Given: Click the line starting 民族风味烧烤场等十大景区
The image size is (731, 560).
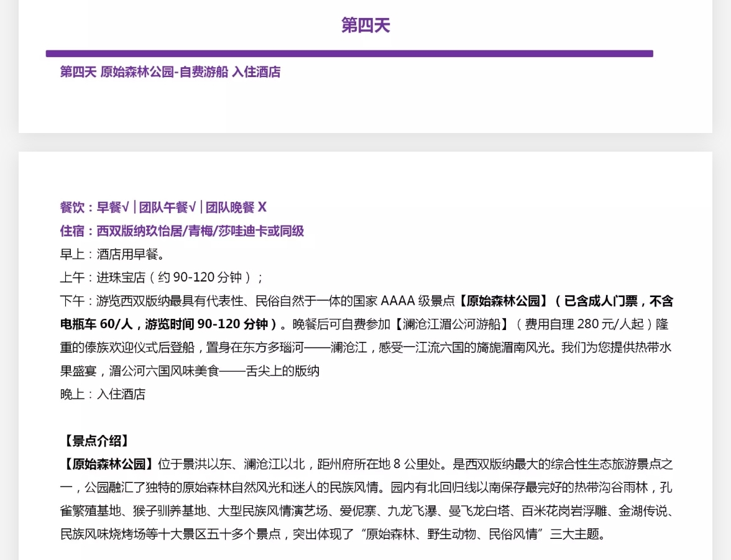Looking at the screenshot, I should pyautogui.click(x=333, y=535).
